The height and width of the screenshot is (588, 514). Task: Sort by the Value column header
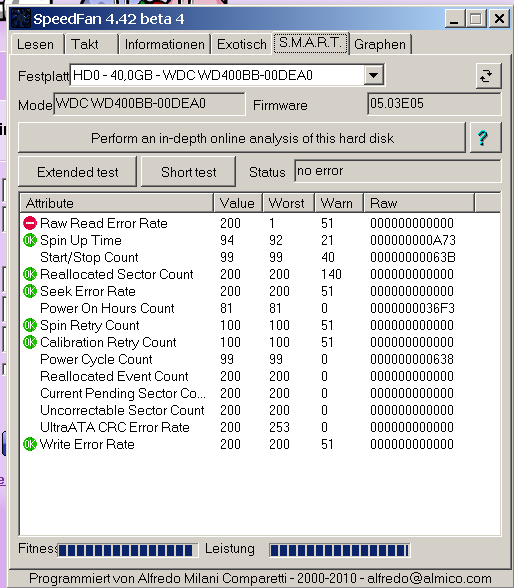[238, 203]
